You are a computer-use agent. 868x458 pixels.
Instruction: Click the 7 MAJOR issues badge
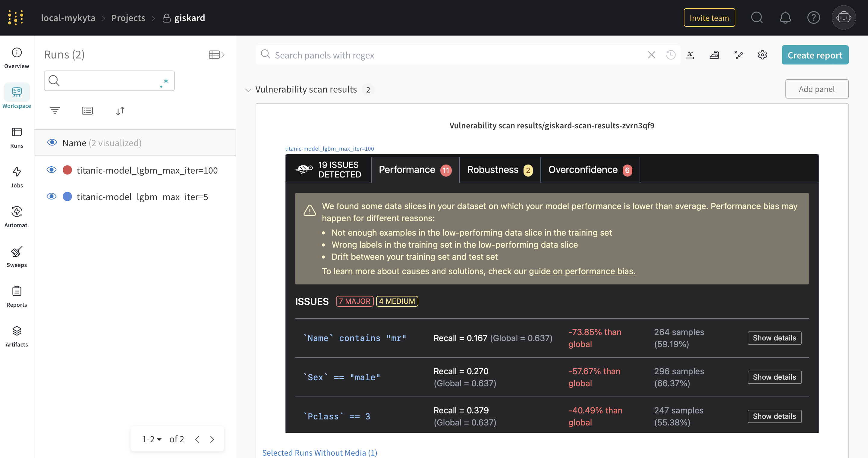click(x=354, y=301)
